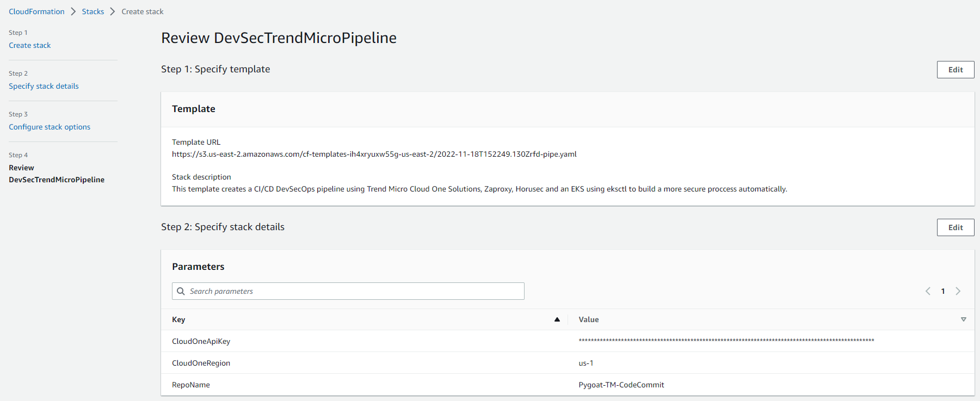Screen dimensions: 980x401
Task: Click Review DevSecTrendMicroPipeline step in sidebar
Action: (57, 174)
